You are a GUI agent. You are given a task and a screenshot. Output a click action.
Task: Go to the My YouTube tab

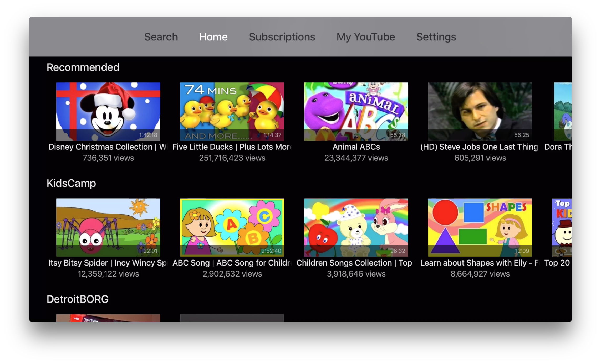tap(365, 37)
